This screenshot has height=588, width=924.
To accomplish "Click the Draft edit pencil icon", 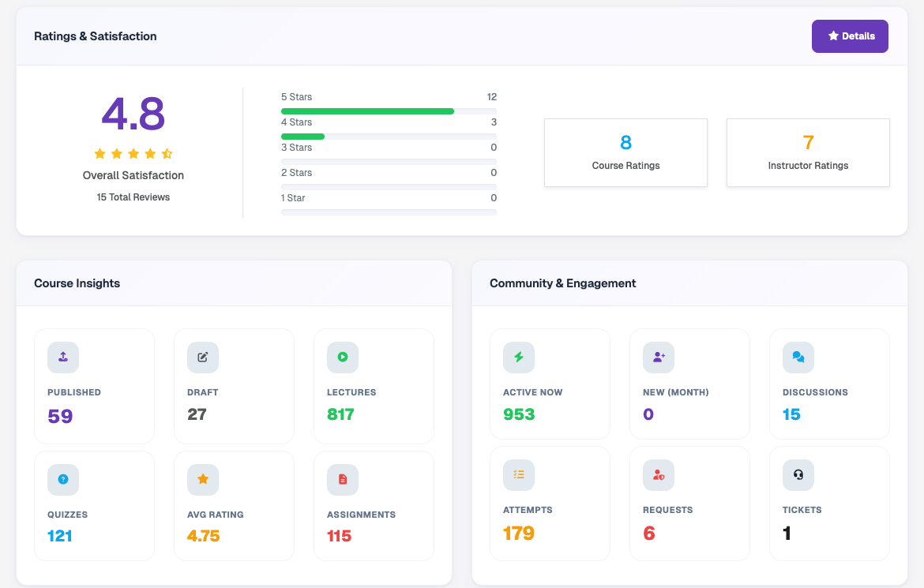I will point(203,357).
